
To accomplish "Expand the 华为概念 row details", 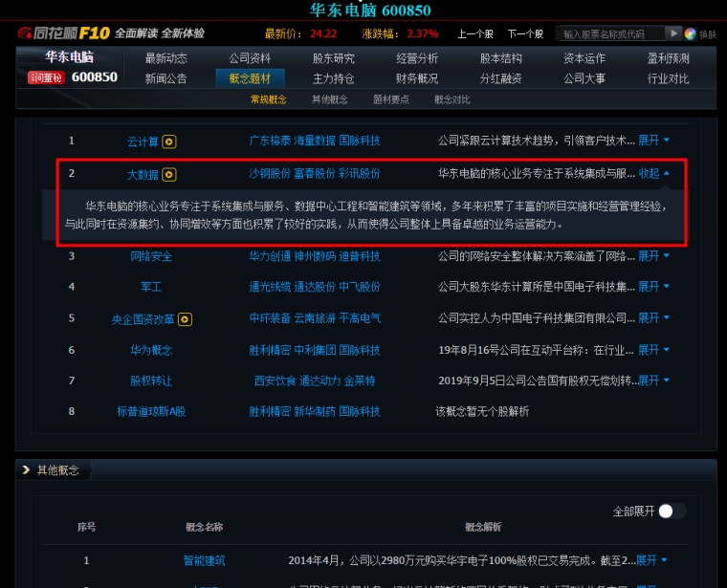I will point(653,350).
